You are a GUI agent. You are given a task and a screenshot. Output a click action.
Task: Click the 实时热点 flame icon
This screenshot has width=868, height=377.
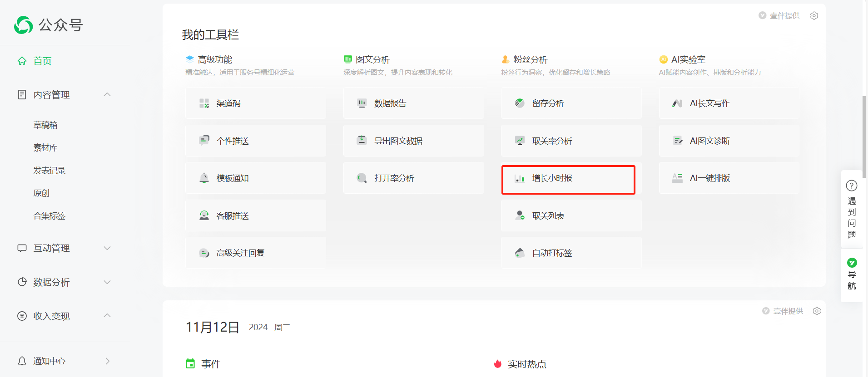coord(498,363)
